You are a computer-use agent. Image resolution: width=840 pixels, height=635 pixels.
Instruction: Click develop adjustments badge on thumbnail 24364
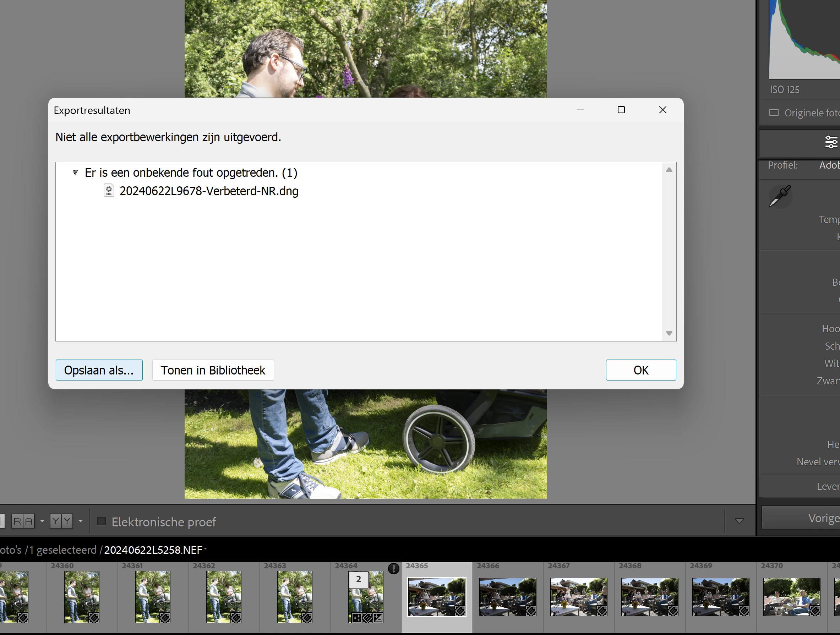point(378,618)
